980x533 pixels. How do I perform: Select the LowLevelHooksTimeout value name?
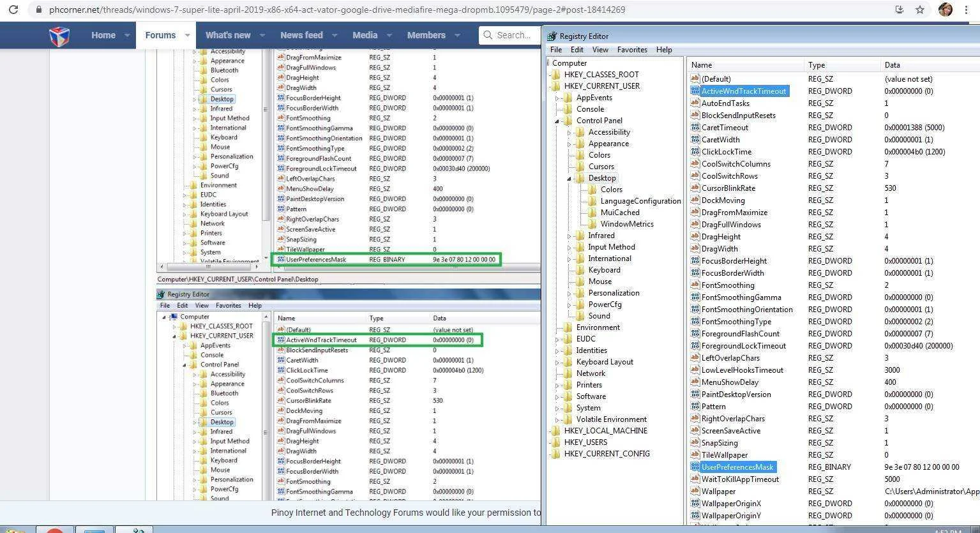tap(742, 370)
